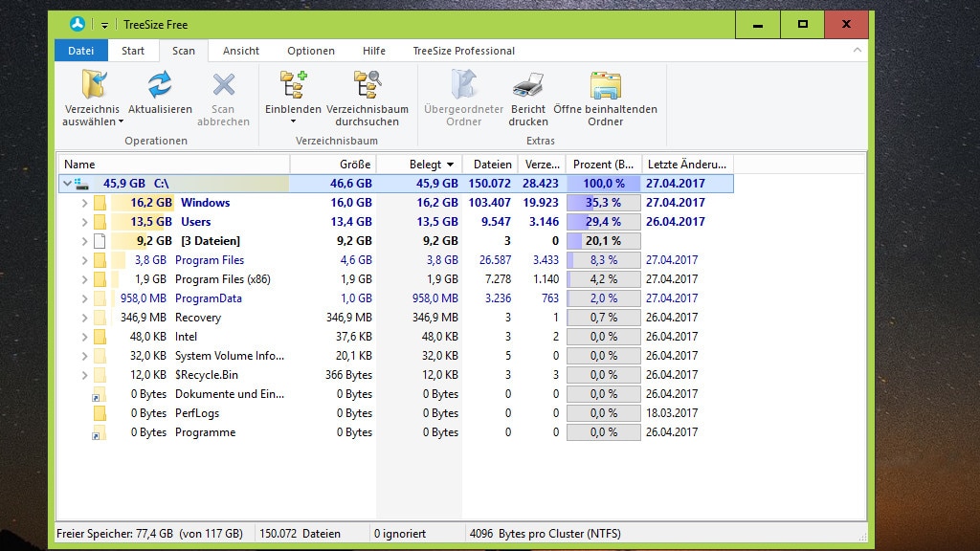This screenshot has width=980, height=551.
Task: Sort by the Belegt column header
Action: click(x=419, y=165)
